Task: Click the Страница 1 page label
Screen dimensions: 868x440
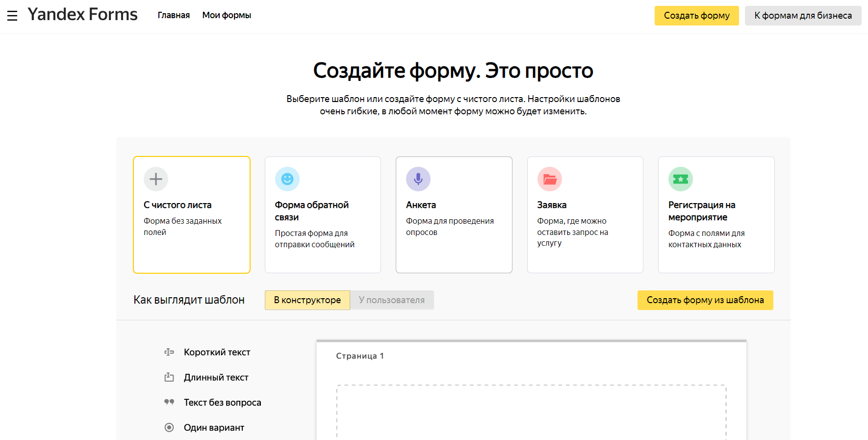Action: [x=360, y=356]
